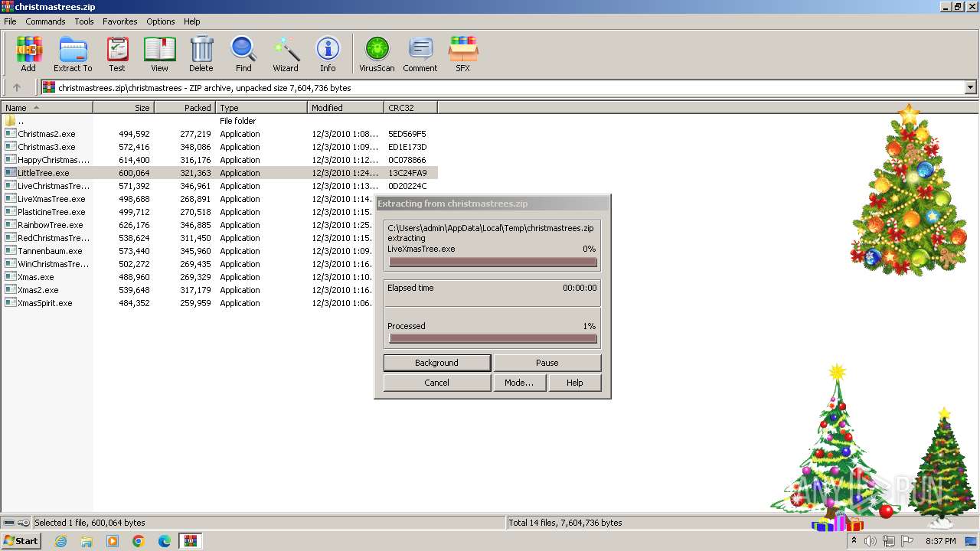Launch Edge from taskbar
Screen dimensions: 980x551
point(165,541)
